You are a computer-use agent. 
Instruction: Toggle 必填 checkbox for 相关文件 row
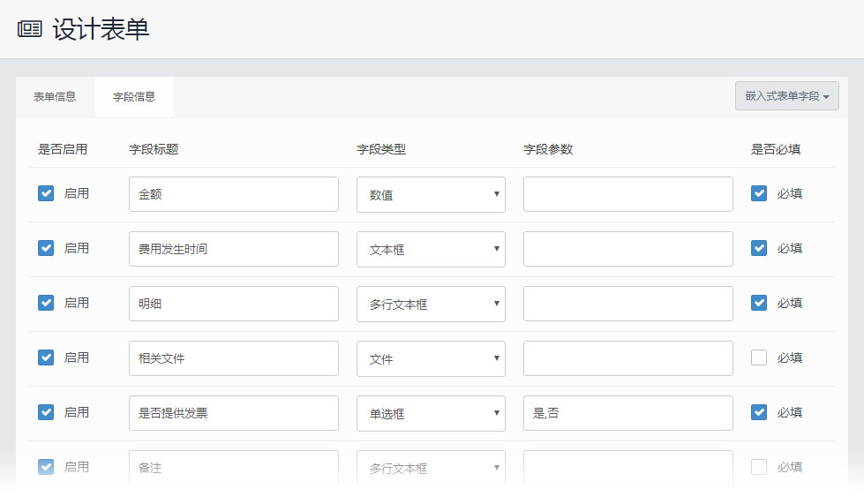coord(759,357)
